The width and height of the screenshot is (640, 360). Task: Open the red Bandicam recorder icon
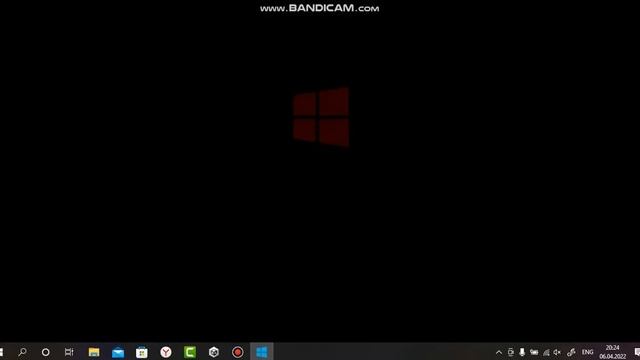point(238,352)
